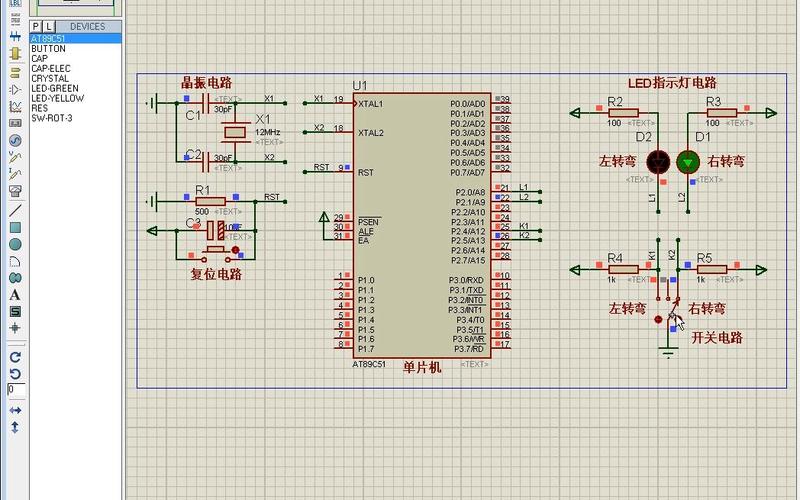800x500 pixels.
Task: Select the 2D text tool
Action: 15,295
